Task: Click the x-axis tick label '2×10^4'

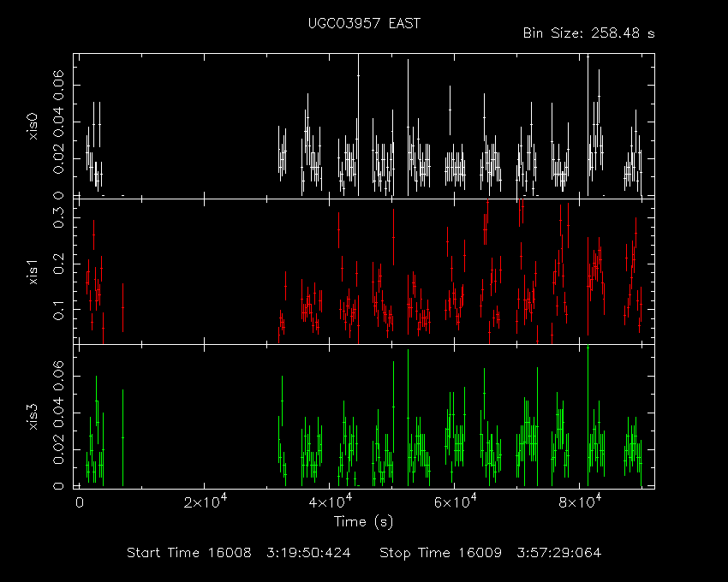Action: (206, 502)
